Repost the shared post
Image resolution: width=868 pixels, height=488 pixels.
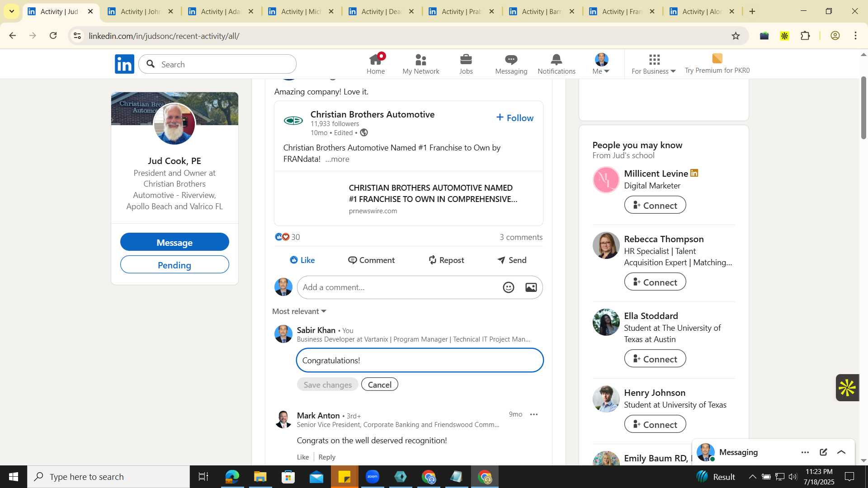[x=446, y=260]
